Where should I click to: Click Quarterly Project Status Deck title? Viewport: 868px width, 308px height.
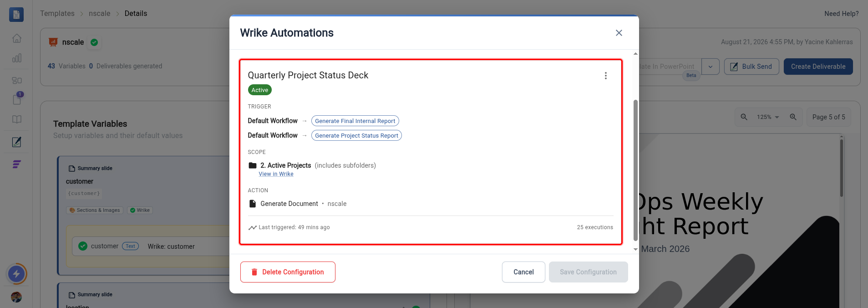308,75
